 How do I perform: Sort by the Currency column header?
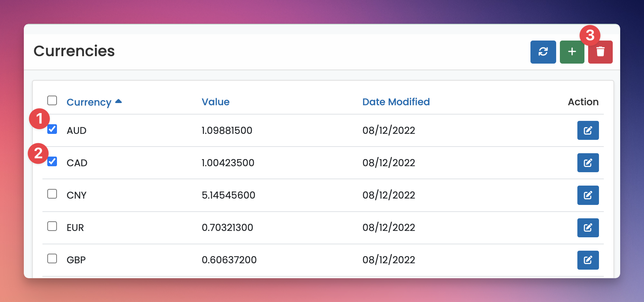click(89, 102)
